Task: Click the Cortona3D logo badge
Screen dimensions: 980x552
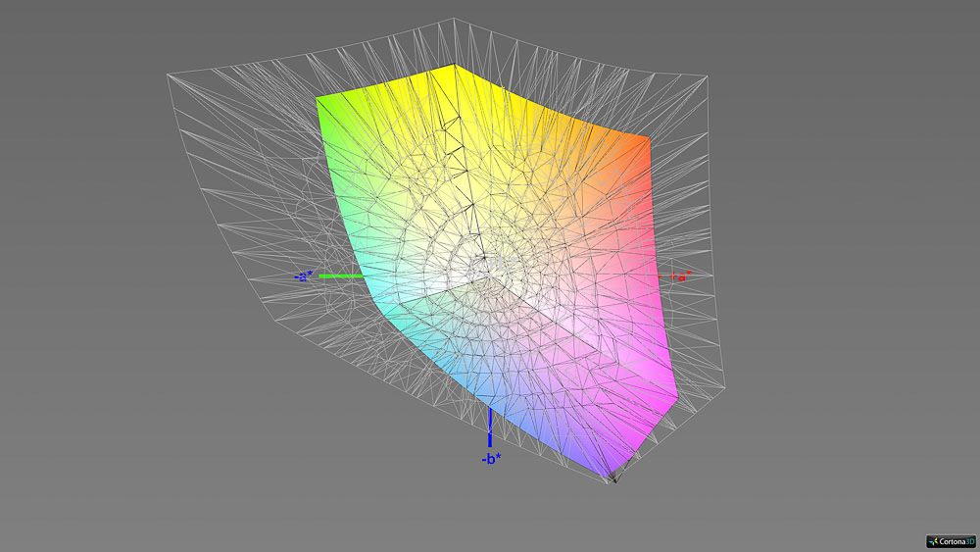Action: pyautogui.click(x=952, y=541)
